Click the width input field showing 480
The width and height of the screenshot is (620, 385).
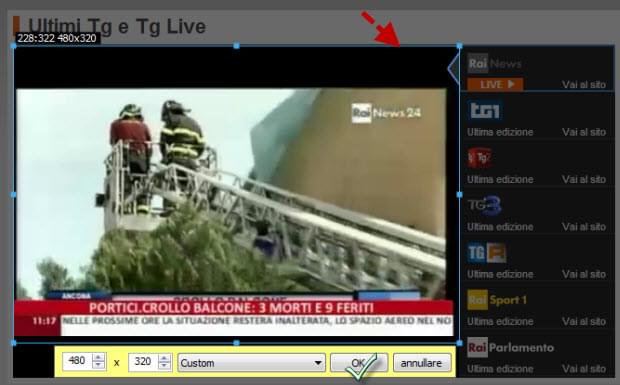coord(77,361)
